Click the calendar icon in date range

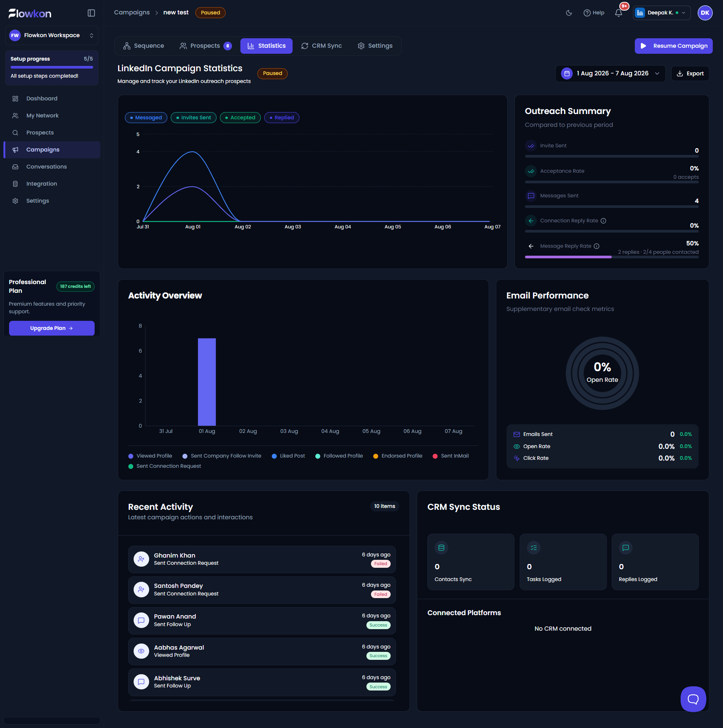pyautogui.click(x=567, y=73)
